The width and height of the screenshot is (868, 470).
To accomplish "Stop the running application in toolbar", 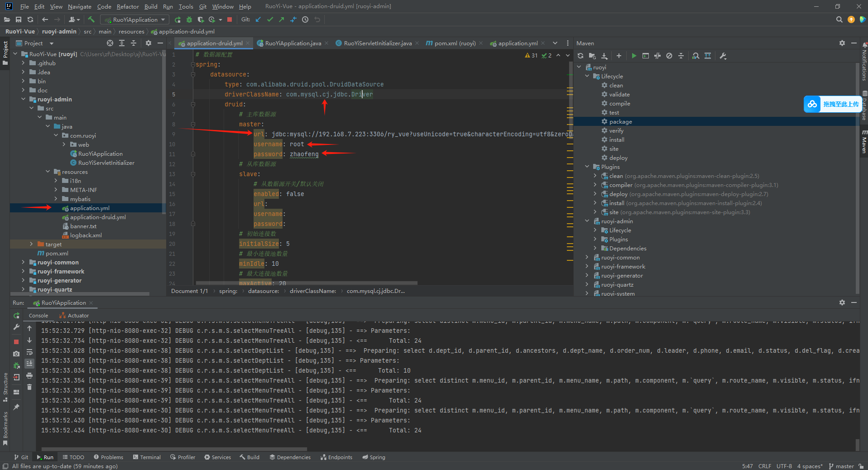I will (x=230, y=19).
